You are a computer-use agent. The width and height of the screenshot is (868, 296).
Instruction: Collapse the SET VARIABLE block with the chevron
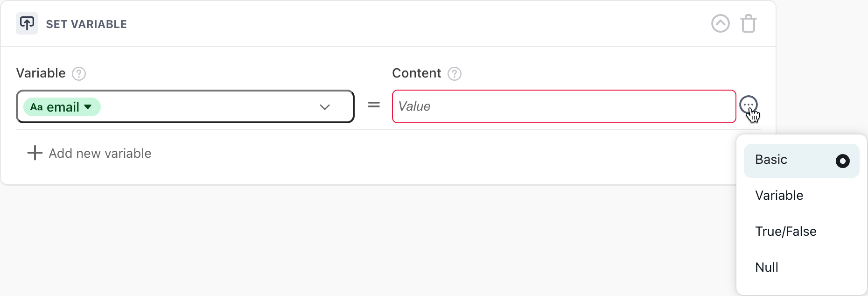pos(720,23)
